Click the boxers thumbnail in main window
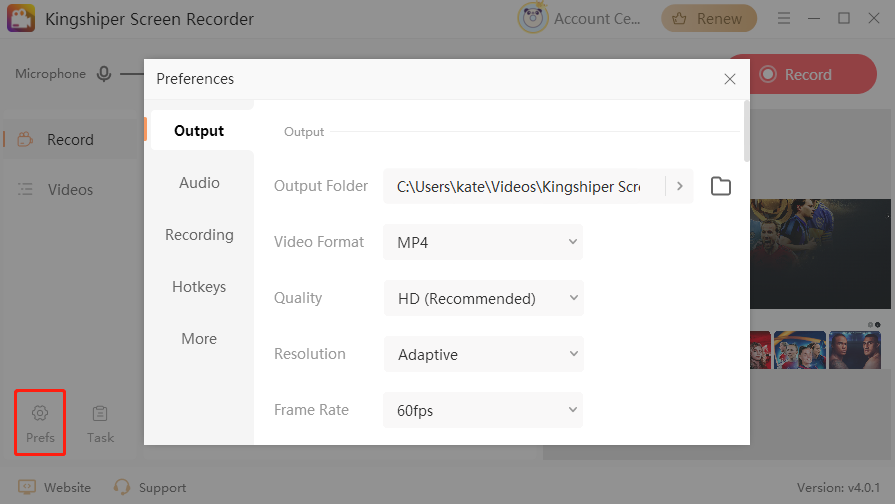The width and height of the screenshot is (895, 504). [x=854, y=350]
